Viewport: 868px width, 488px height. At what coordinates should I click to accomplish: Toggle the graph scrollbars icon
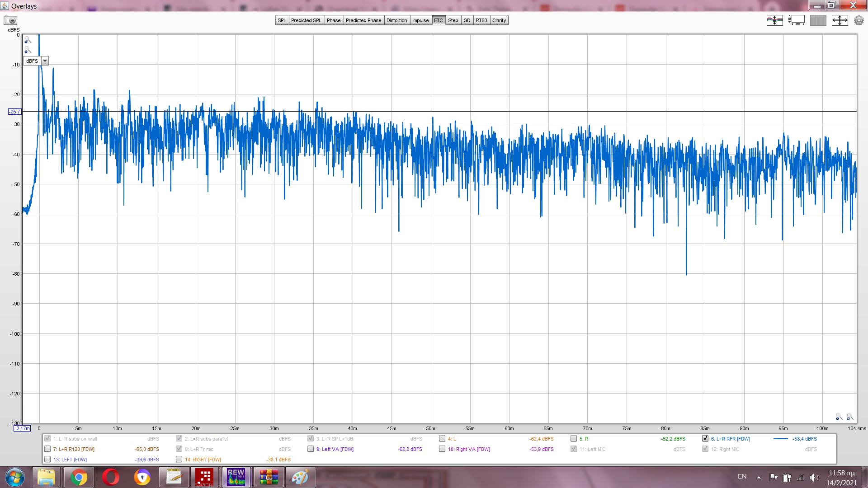click(796, 20)
